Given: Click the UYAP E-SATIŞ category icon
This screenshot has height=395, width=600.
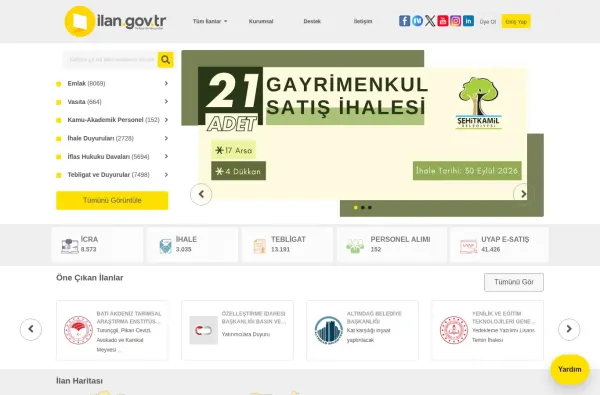Looking at the screenshot, I should [x=469, y=246].
